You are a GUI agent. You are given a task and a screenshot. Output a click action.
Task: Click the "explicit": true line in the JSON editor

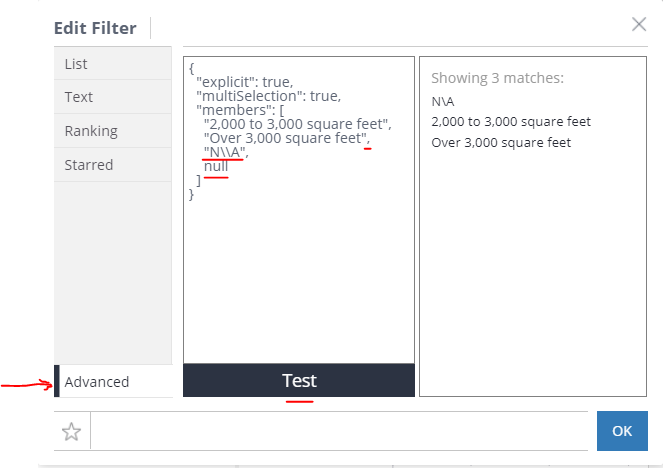(245, 82)
